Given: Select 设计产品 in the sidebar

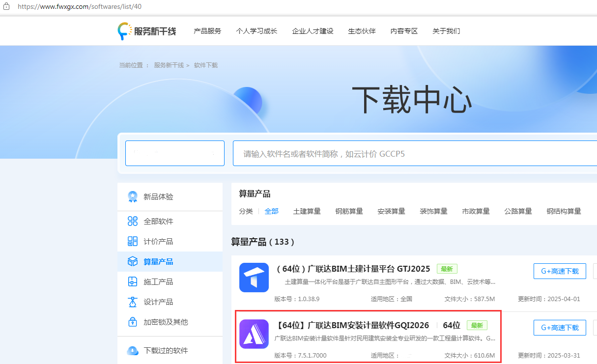Looking at the screenshot, I should pos(170,302).
